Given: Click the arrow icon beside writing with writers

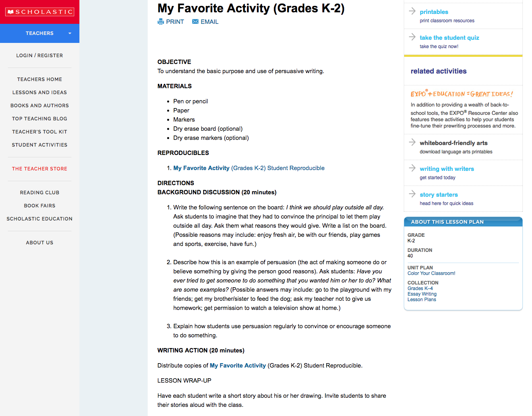Looking at the screenshot, I should coord(412,168).
